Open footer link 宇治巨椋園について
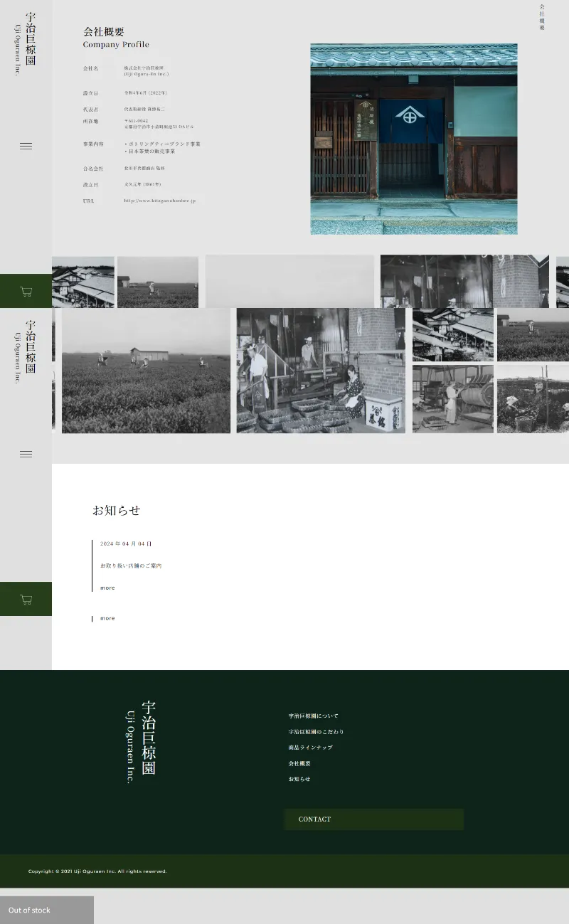569x924 pixels. (313, 716)
